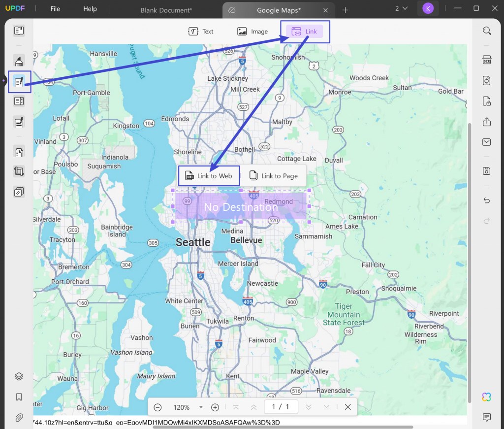Open Protect PDF options
504x429 pixels.
coord(487,101)
